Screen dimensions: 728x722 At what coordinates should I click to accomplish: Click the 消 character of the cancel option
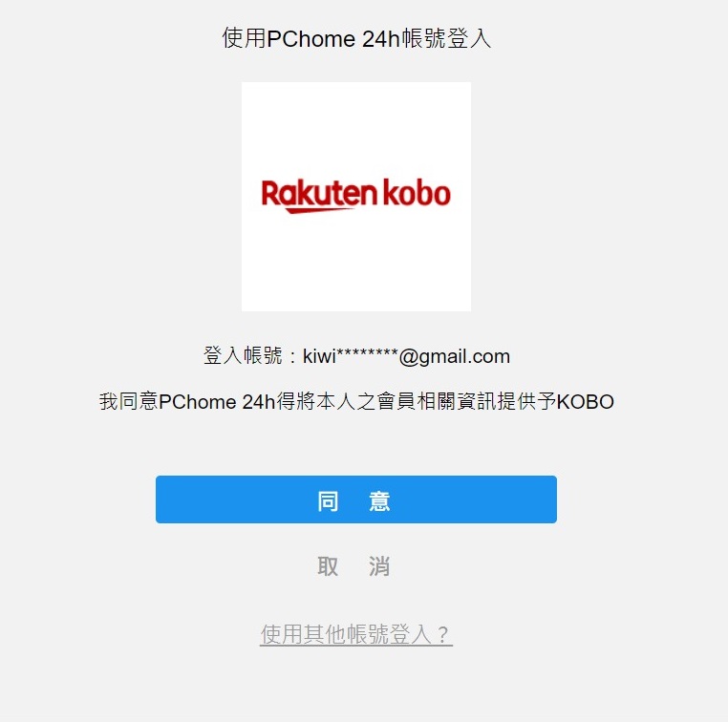pyautogui.click(x=379, y=566)
